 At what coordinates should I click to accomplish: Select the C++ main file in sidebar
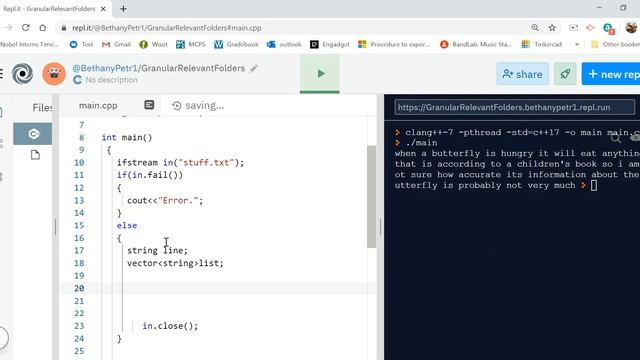click(x=33, y=134)
